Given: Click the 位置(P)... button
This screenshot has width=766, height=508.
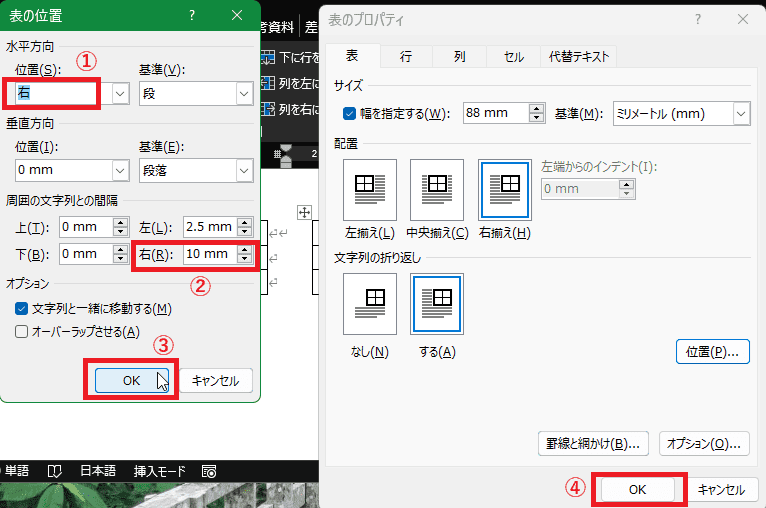Looking at the screenshot, I should 712,352.
